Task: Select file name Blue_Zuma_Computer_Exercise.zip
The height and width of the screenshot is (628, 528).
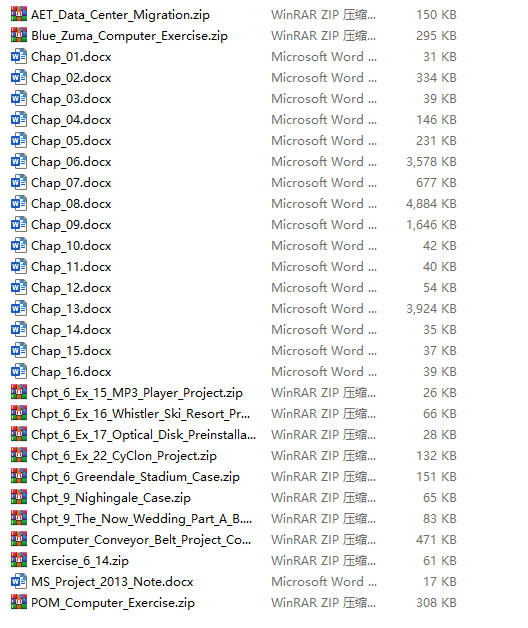Action: [x=129, y=36]
